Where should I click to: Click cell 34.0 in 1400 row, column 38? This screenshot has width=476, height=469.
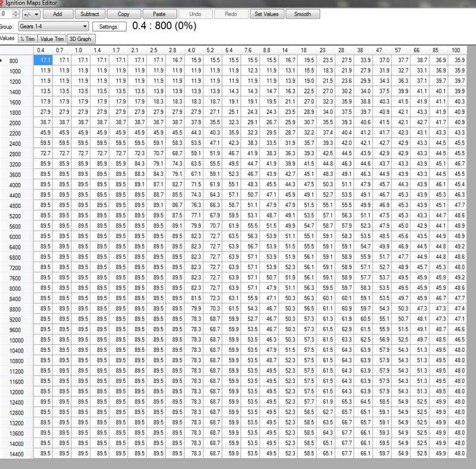click(364, 91)
